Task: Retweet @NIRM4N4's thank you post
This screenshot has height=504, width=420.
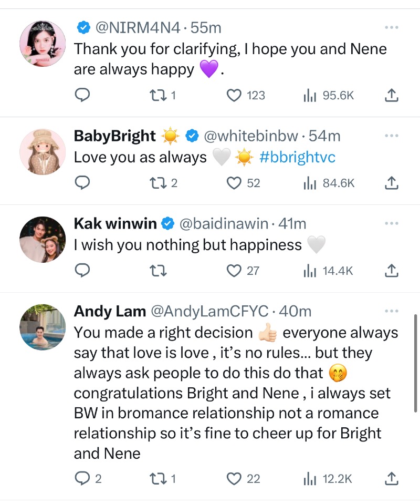Action: point(156,95)
